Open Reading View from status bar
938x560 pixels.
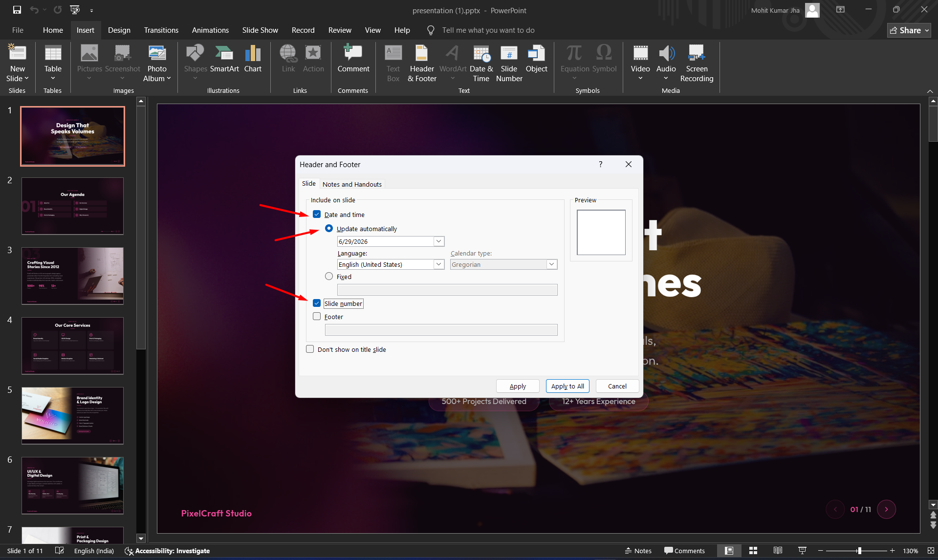778,551
